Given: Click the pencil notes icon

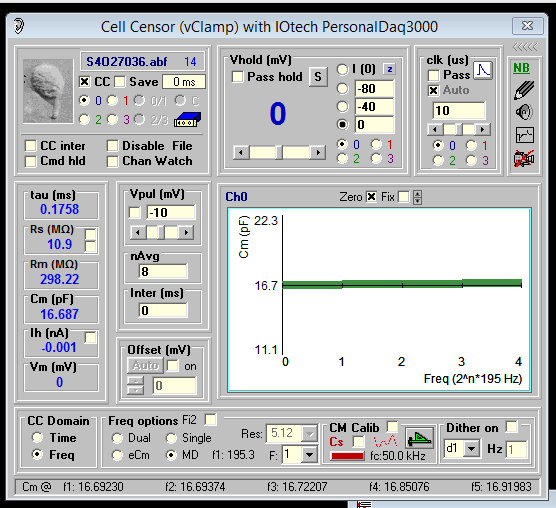Looking at the screenshot, I should click(524, 90).
